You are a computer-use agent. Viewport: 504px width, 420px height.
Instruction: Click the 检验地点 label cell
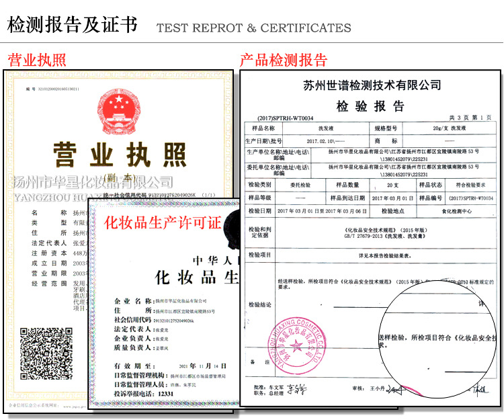(x=393, y=211)
